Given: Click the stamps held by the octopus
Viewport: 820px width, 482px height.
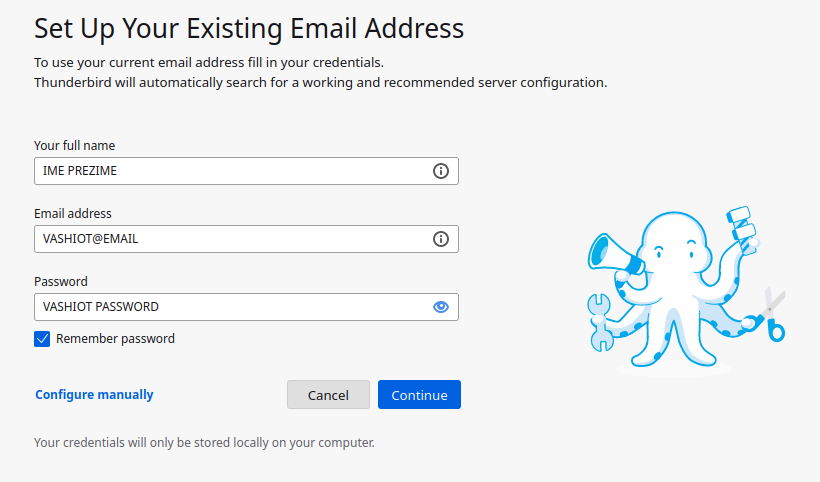Looking at the screenshot, I should click(x=743, y=229).
